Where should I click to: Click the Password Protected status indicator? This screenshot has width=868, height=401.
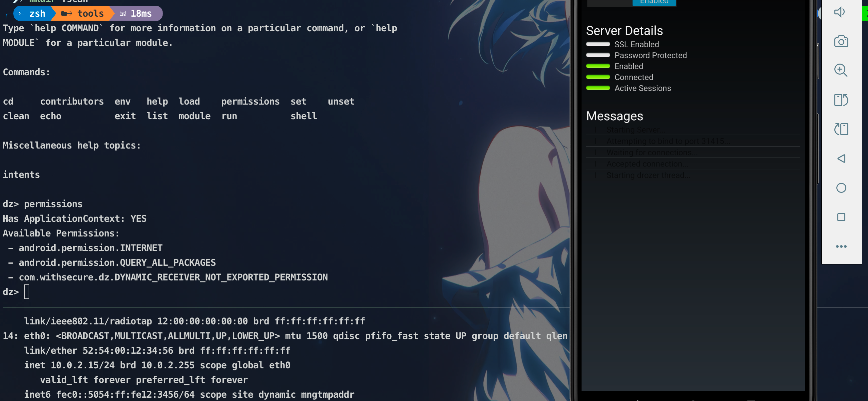coord(598,55)
